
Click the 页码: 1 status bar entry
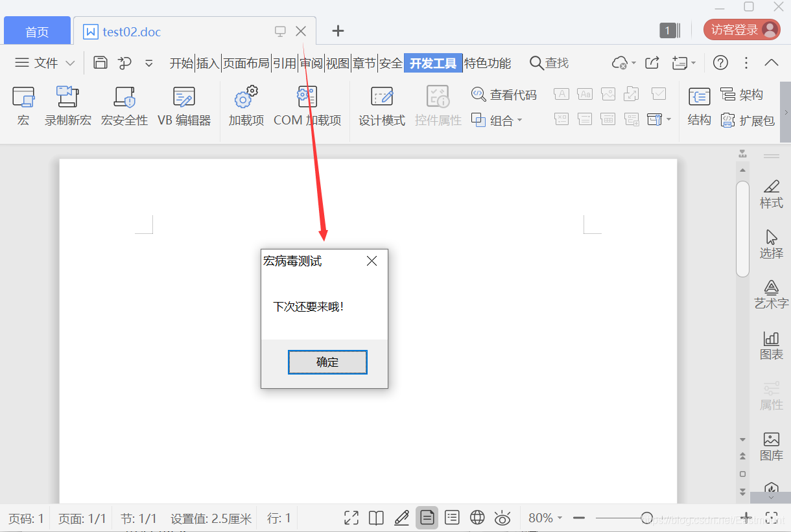pyautogui.click(x=26, y=518)
